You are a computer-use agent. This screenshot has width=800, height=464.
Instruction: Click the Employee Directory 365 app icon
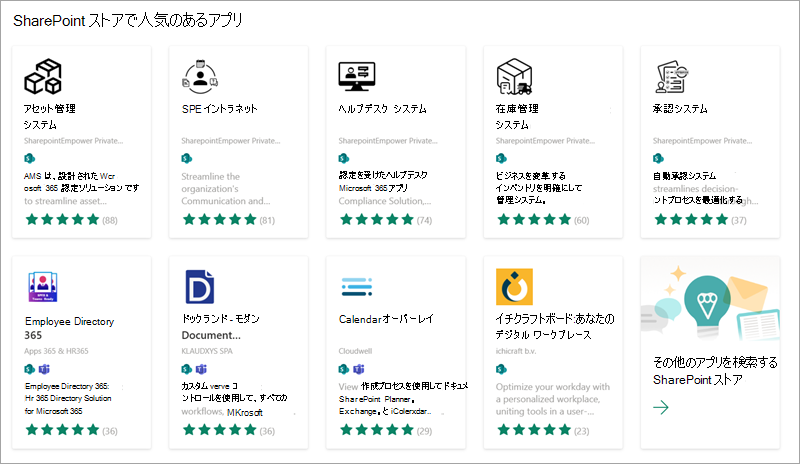[x=43, y=287]
